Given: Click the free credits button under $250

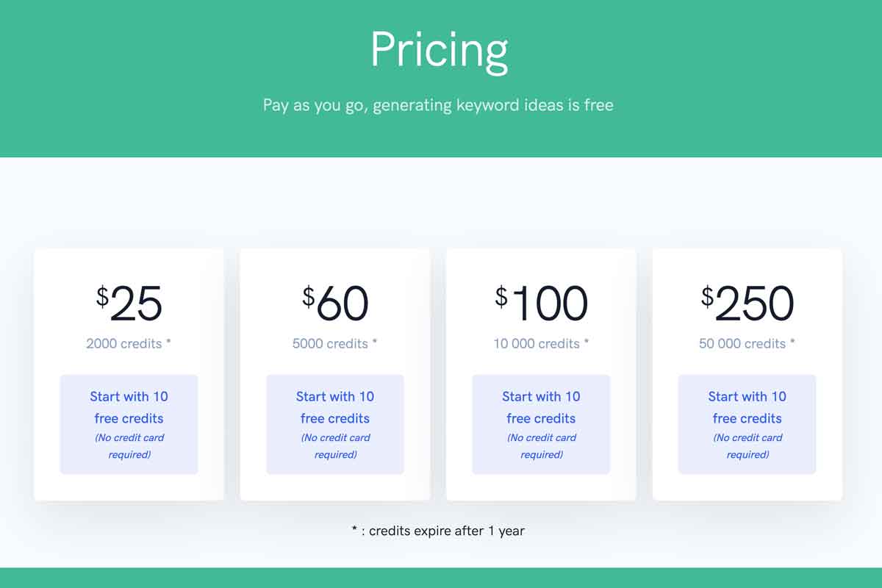Looking at the screenshot, I should click(747, 424).
